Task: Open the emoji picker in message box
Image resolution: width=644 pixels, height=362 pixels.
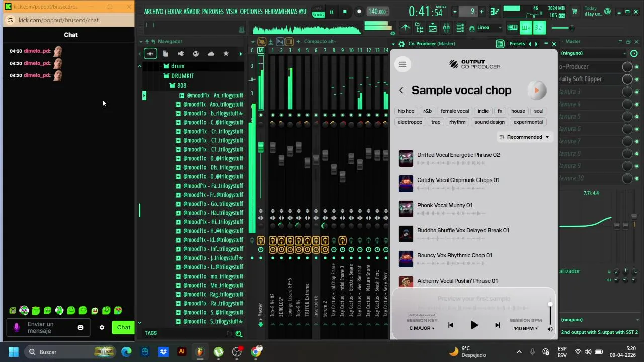Action: (x=80, y=327)
